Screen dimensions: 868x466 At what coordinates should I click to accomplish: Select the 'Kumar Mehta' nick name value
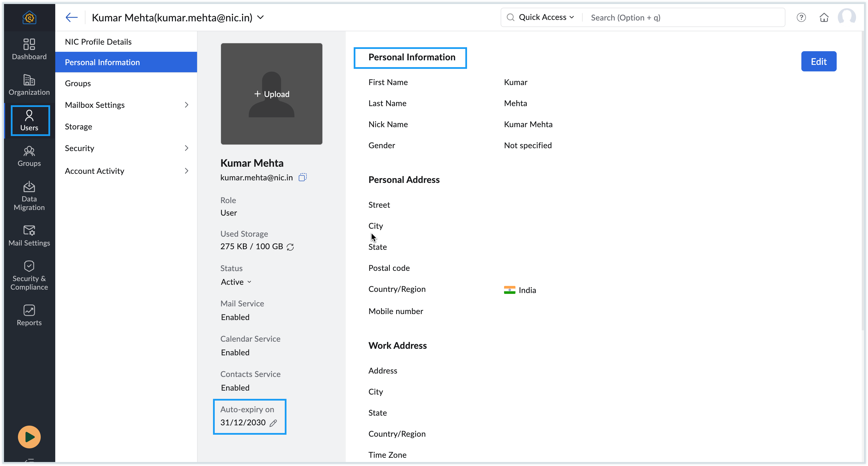coord(528,124)
